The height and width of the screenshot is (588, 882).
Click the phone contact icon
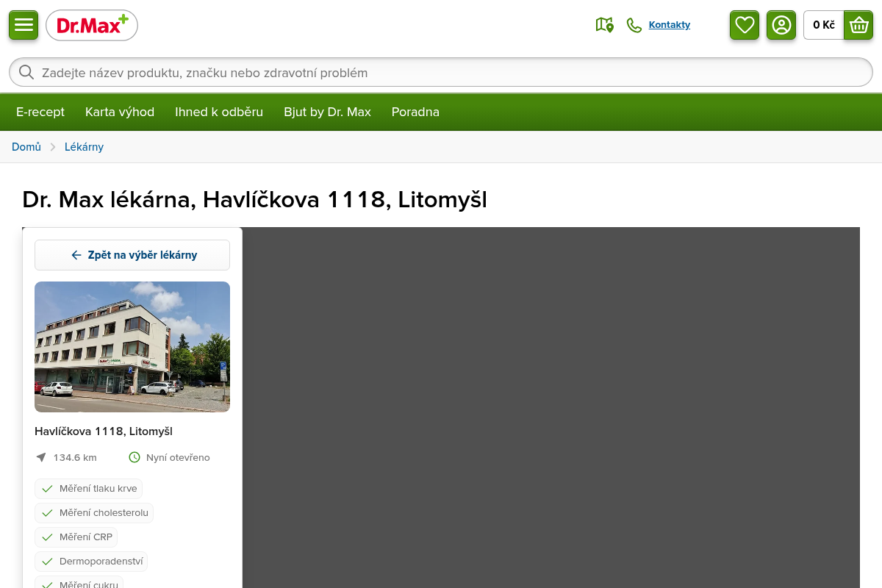pos(634,25)
